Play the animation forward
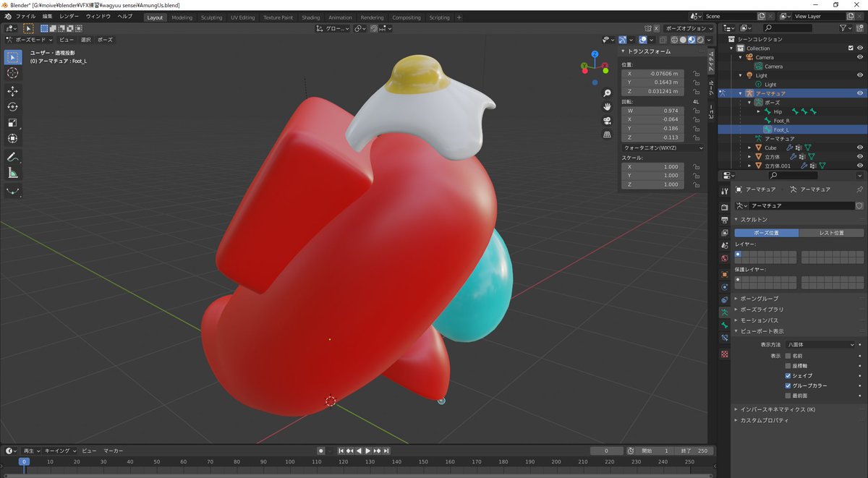 coord(367,451)
